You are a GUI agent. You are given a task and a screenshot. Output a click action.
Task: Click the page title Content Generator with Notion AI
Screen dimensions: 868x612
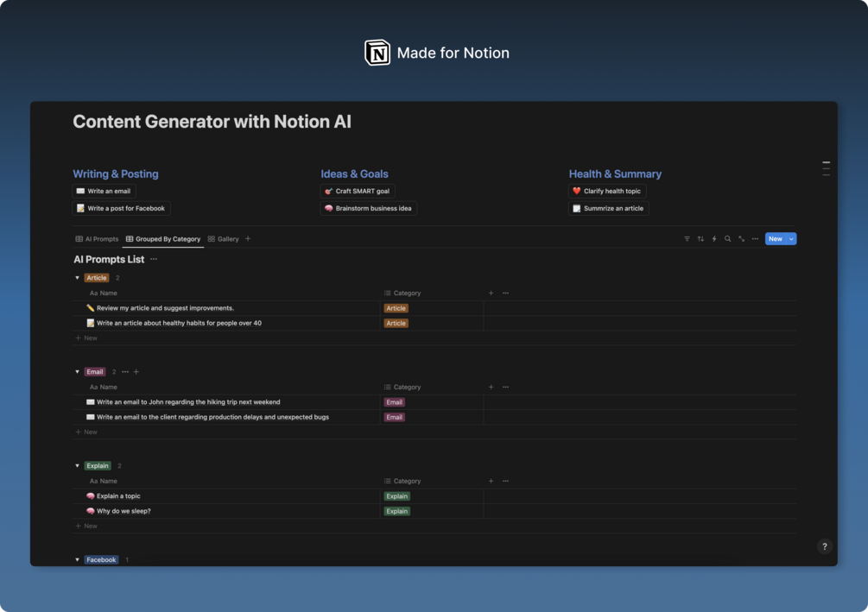point(212,122)
